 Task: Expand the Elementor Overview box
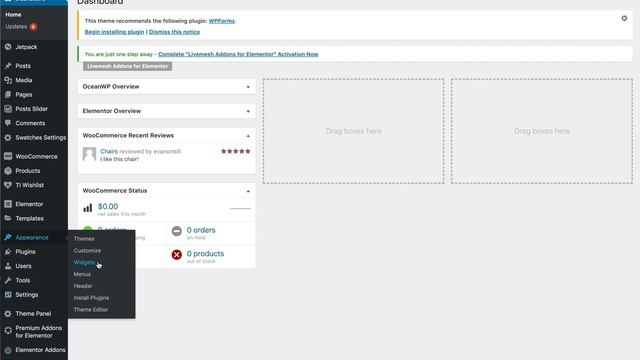tap(248, 111)
